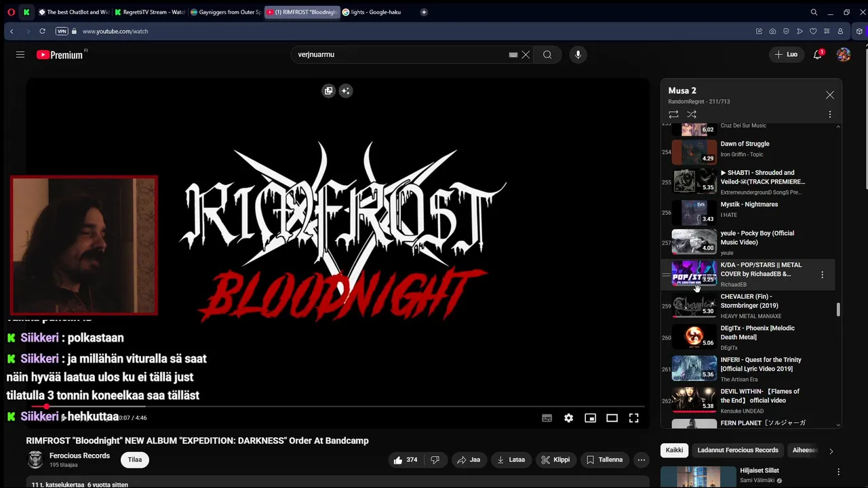Seek using the video progress bar
This screenshot has width=868, height=488.
pos(338,407)
